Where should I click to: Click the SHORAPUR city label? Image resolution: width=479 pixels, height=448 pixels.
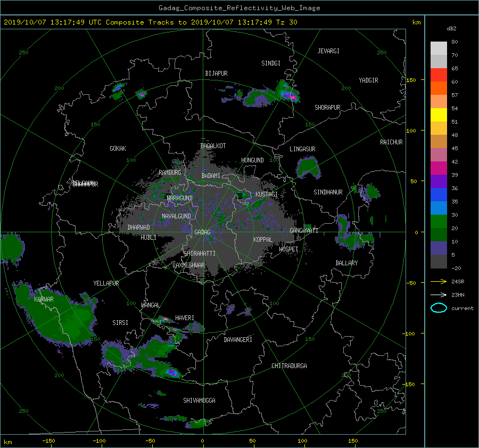pos(327,108)
